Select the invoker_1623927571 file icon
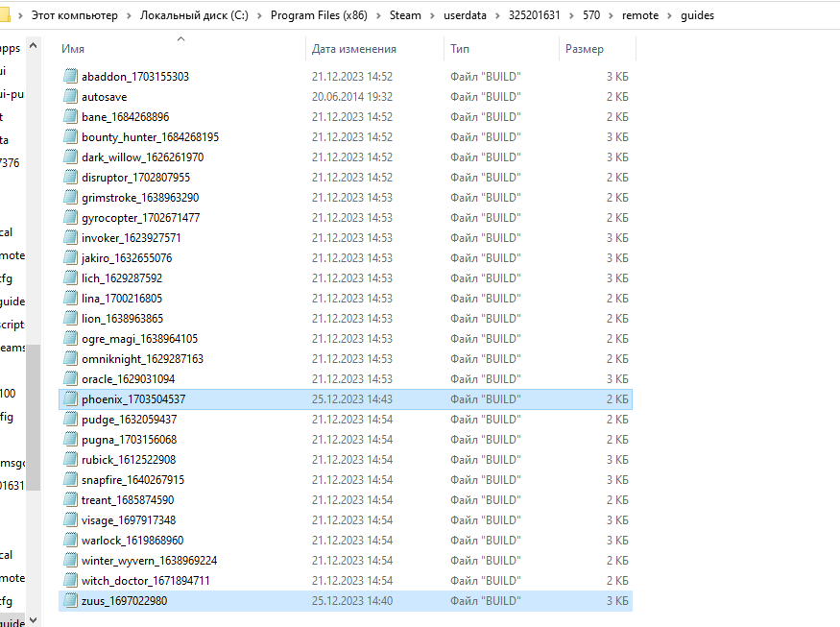 coord(70,237)
